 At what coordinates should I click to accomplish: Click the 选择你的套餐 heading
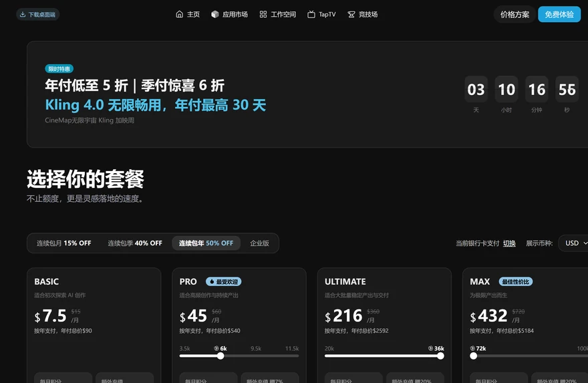pyautogui.click(x=86, y=179)
